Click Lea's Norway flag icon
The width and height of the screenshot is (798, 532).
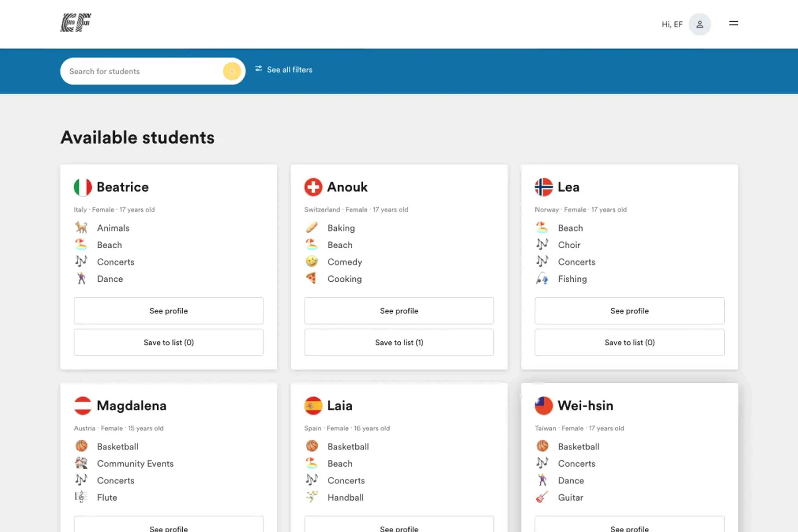pos(544,187)
